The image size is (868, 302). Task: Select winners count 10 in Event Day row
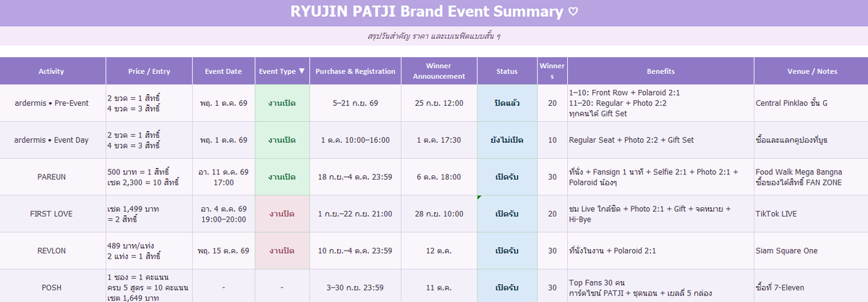552,140
